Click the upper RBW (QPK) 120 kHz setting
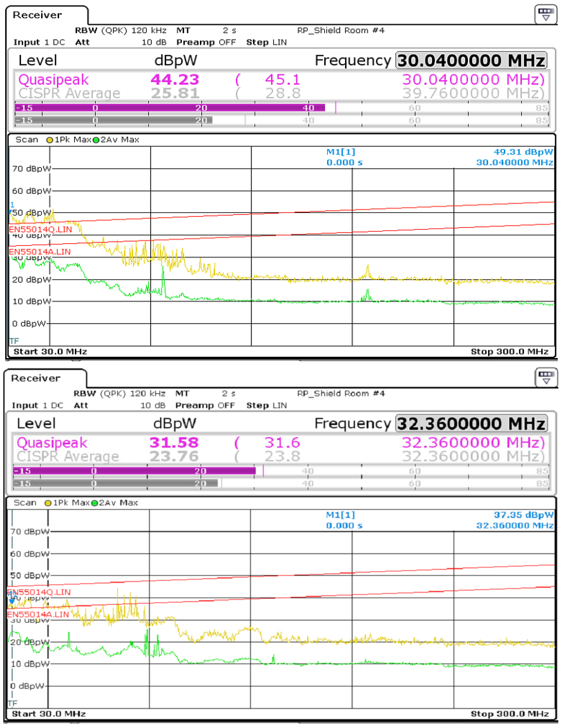Viewport: 562px width, 728px height. tap(121, 30)
